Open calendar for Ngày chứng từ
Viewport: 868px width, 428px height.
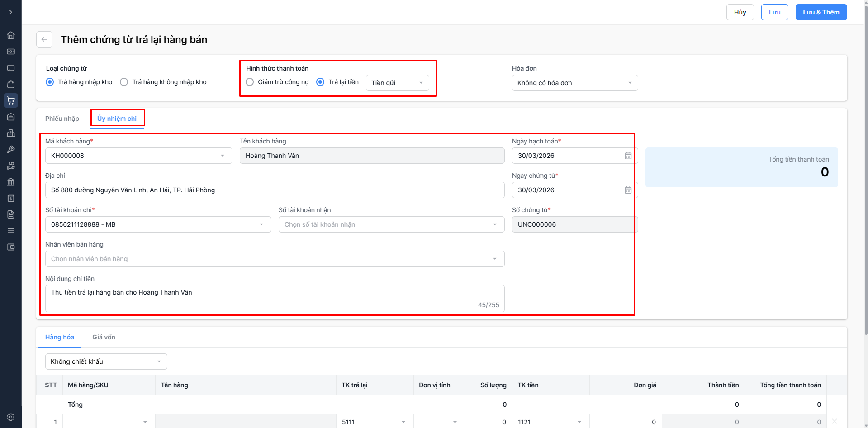click(x=628, y=190)
